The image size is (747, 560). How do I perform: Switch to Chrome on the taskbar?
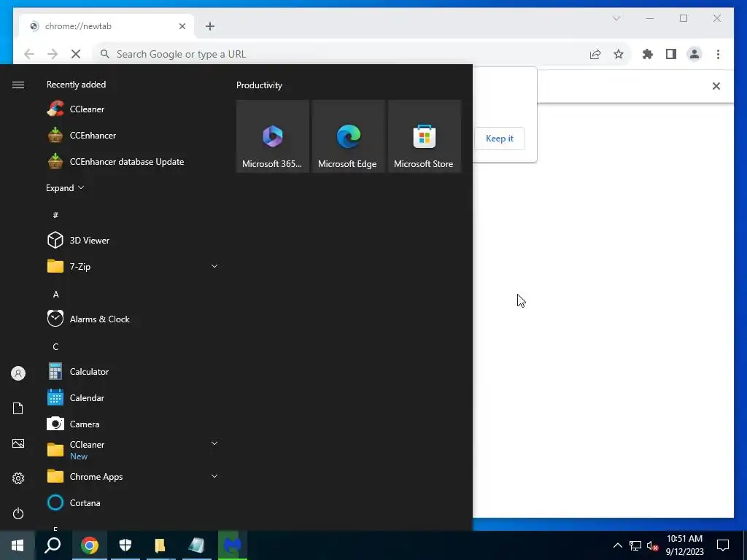89,545
